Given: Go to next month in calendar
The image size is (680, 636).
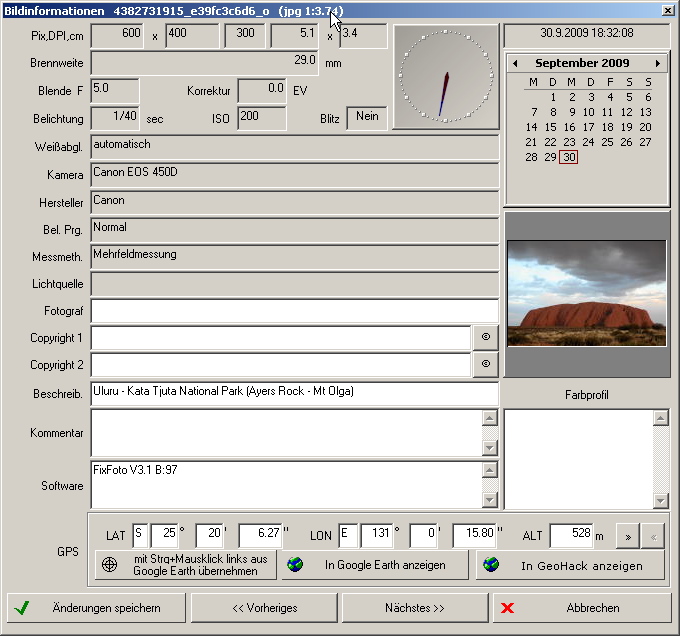Looking at the screenshot, I should [x=658, y=63].
